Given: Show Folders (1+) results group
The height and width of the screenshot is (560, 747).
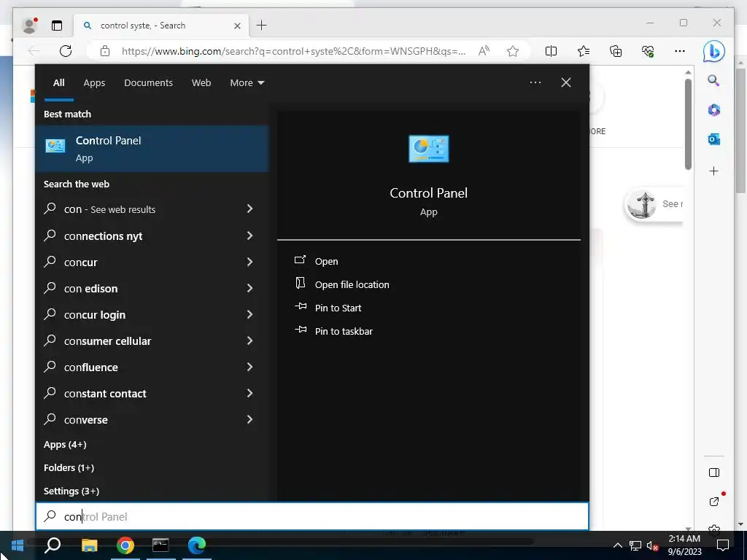Looking at the screenshot, I should point(69,467).
